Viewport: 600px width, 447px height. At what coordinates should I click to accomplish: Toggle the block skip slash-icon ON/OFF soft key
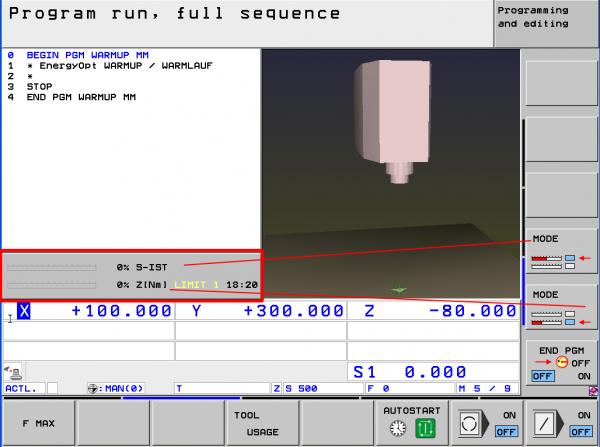pyautogui.click(x=560, y=422)
